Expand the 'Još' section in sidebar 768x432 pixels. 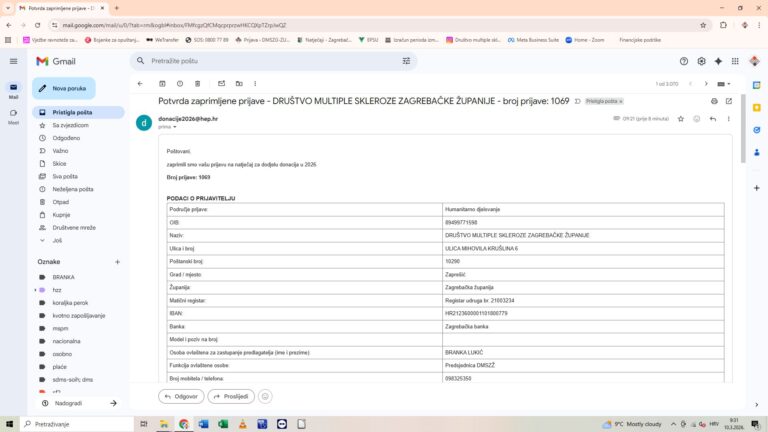pos(57,240)
